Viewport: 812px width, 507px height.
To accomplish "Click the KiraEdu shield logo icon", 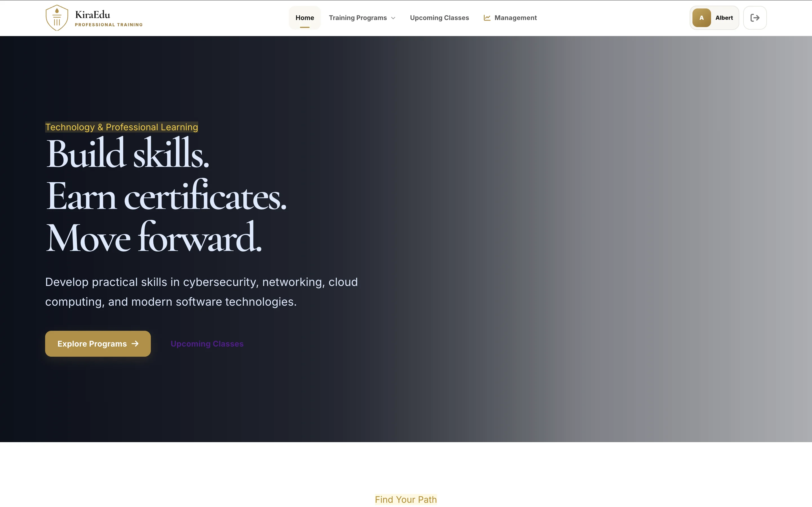I will (x=57, y=18).
